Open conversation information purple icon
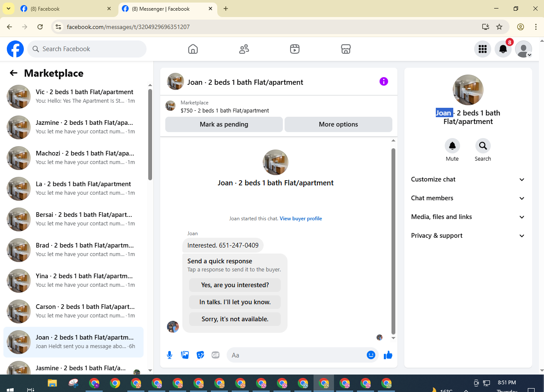The height and width of the screenshot is (392, 544). 384,81
